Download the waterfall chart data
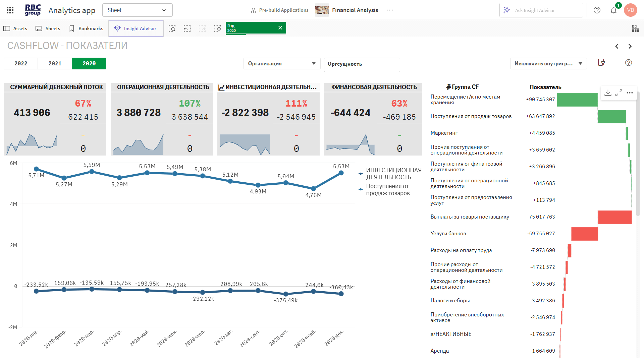Image resolution: width=644 pixels, height=362 pixels. click(608, 93)
